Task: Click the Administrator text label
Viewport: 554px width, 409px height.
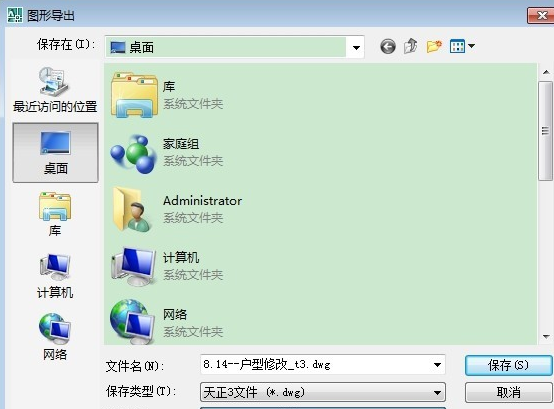Action: pyautogui.click(x=202, y=201)
